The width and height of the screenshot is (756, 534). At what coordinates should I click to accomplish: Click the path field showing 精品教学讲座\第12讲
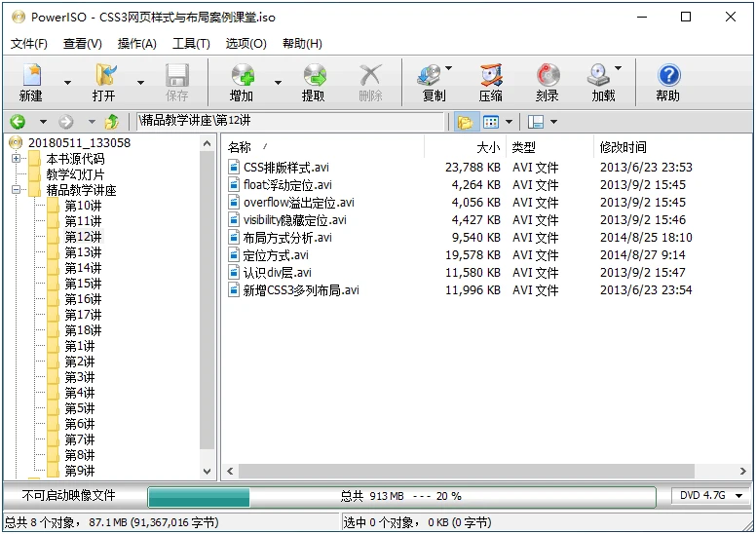point(289,121)
